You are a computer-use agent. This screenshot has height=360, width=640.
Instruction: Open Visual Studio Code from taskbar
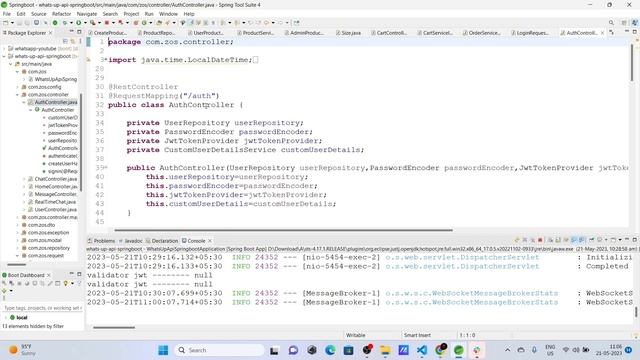[x=422, y=350]
